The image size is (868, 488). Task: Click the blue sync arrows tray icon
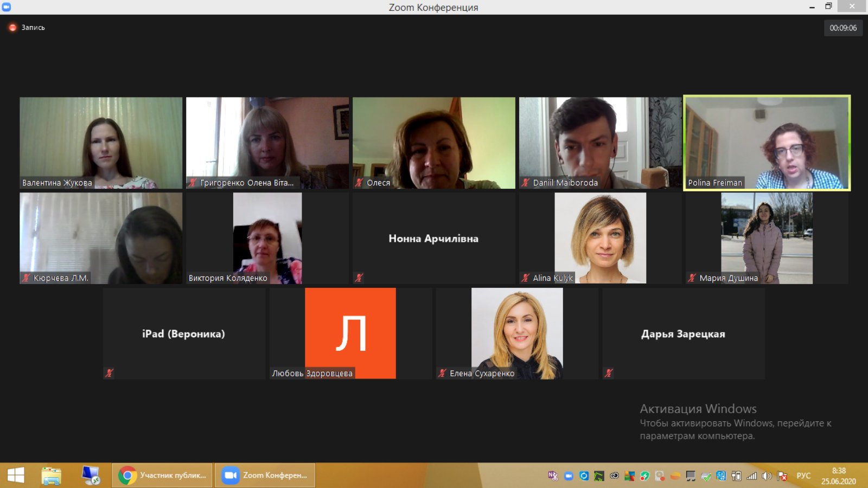(x=584, y=476)
